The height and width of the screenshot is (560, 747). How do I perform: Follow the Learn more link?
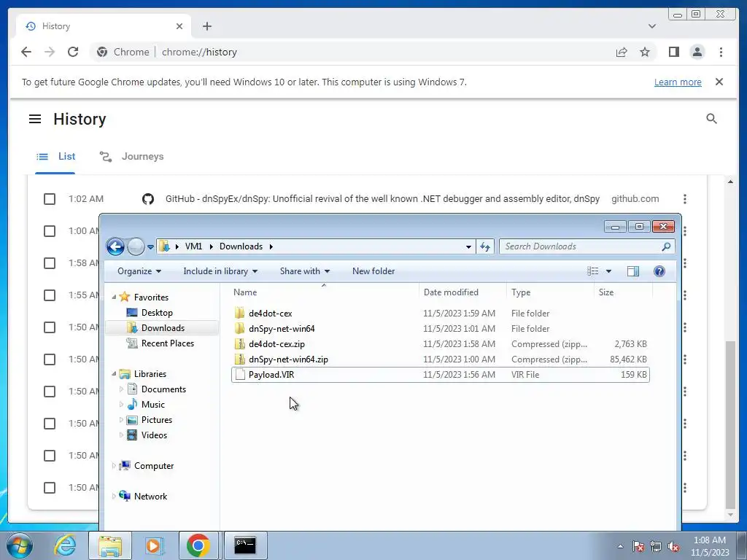click(678, 82)
